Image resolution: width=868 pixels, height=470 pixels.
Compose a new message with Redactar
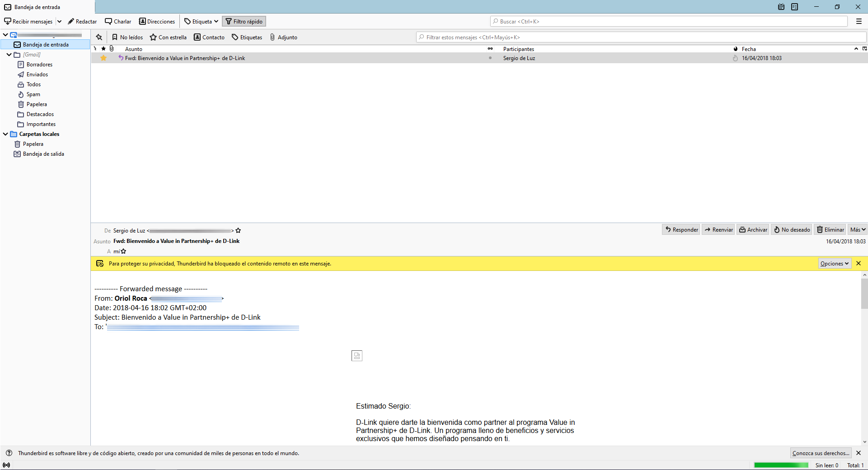tap(82, 21)
